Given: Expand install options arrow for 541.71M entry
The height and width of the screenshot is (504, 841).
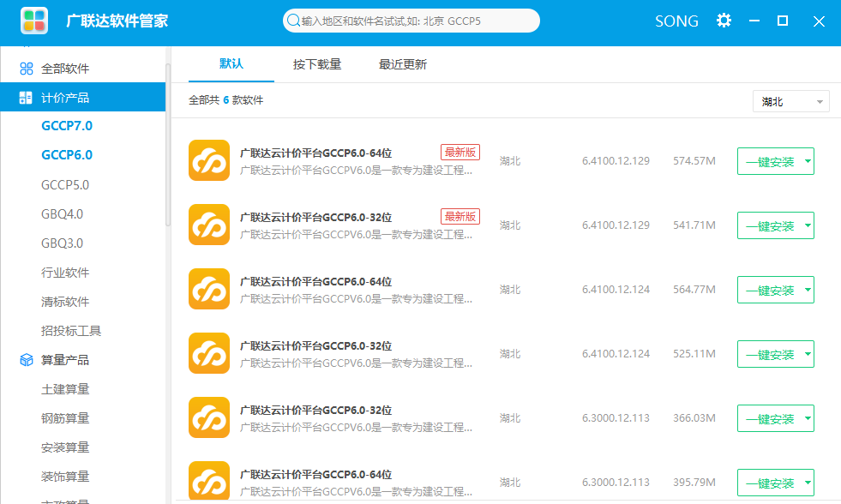Looking at the screenshot, I should pyautogui.click(x=808, y=225).
